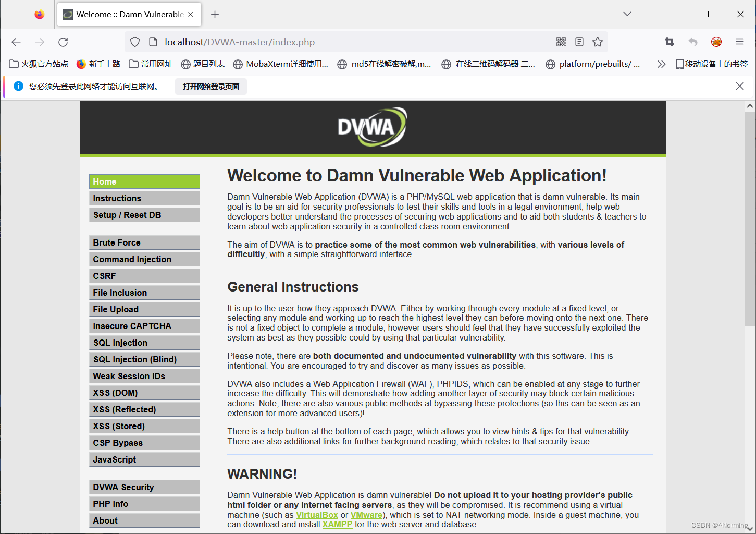Follow the VMware link
The image size is (756, 534).
coord(366,515)
